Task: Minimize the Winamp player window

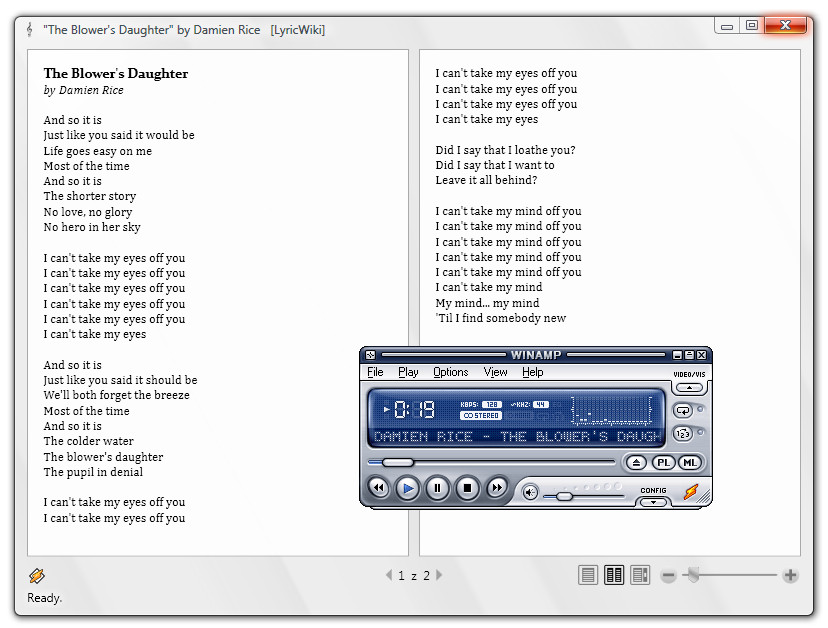Action: (678, 355)
